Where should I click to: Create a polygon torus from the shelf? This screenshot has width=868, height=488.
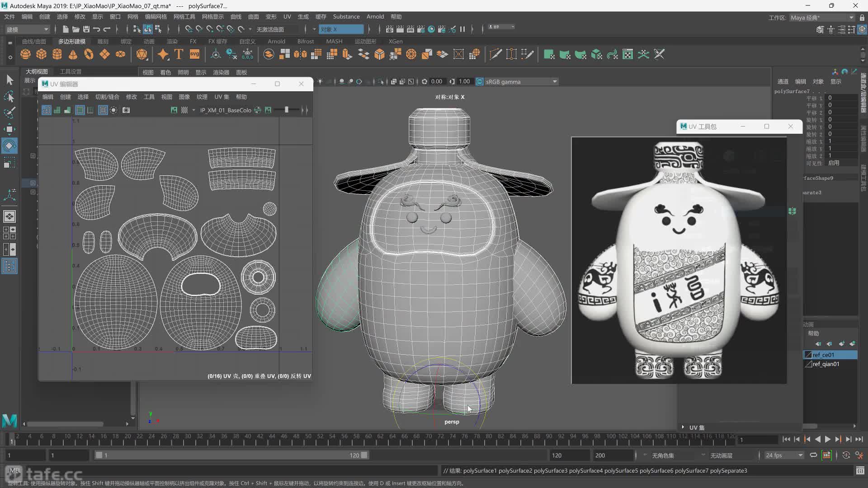tap(89, 55)
